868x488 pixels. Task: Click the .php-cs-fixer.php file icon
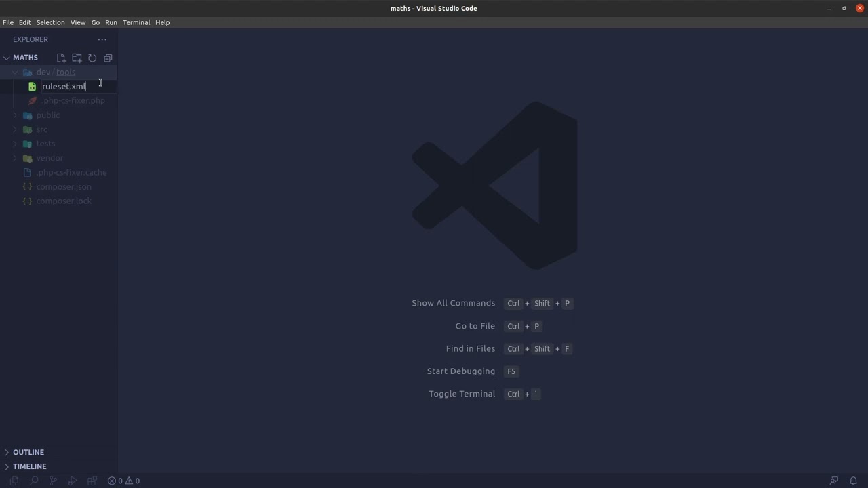click(32, 101)
